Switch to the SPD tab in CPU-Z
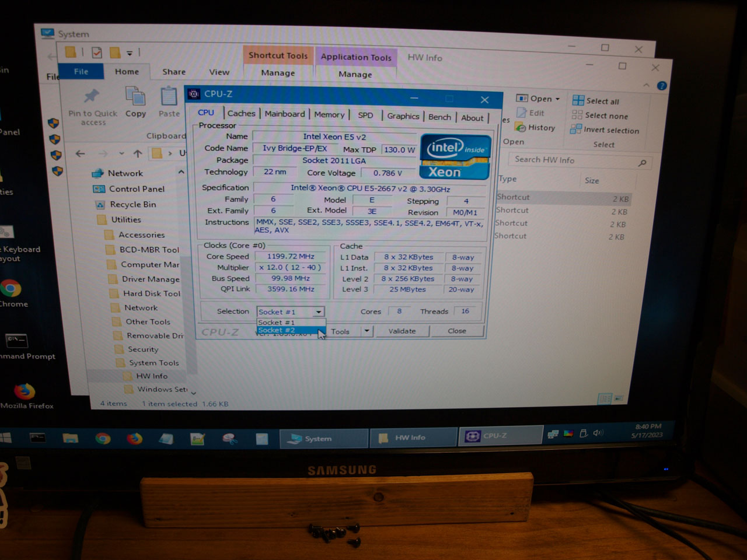 [x=365, y=115]
